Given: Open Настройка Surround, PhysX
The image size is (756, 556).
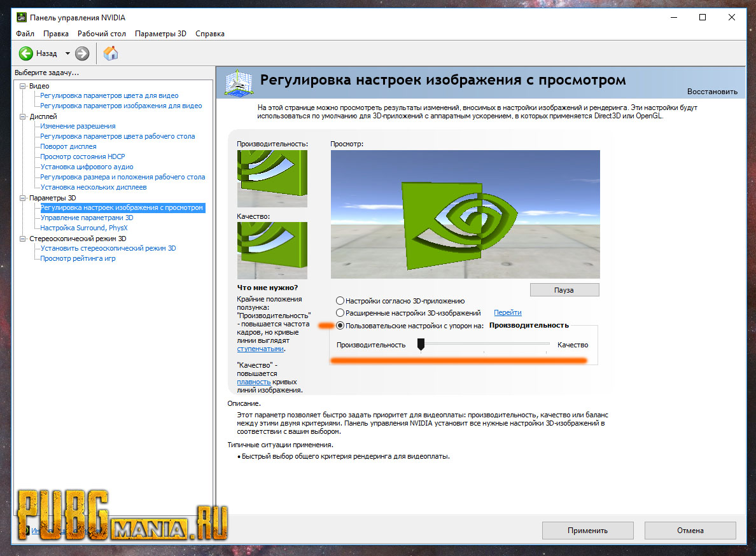Looking at the screenshot, I should tap(84, 228).
